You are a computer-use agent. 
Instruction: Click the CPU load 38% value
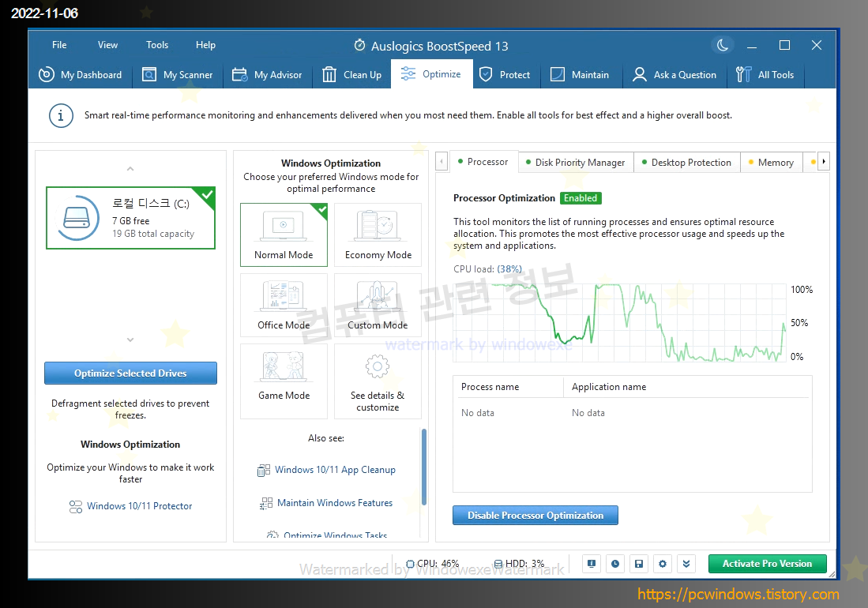(x=509, y=269)
